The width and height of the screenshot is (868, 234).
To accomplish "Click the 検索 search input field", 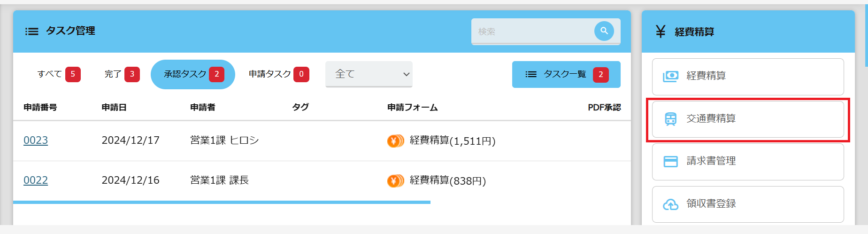I will [532, 31].
